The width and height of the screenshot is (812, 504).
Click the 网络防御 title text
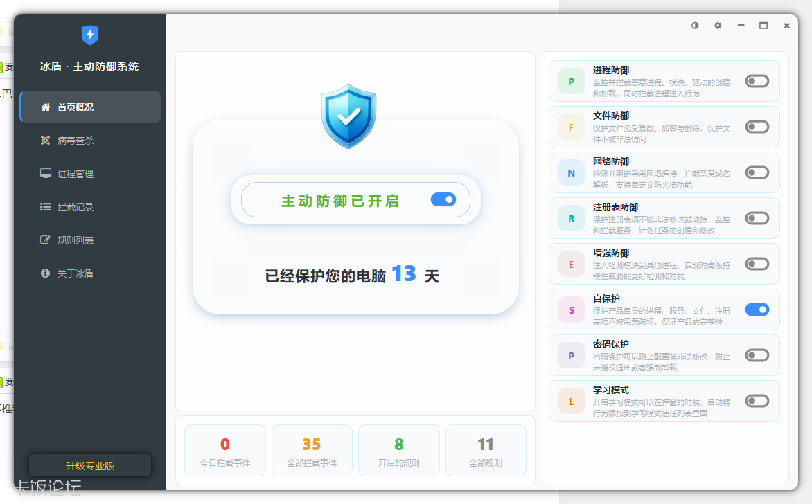point(611,161)
